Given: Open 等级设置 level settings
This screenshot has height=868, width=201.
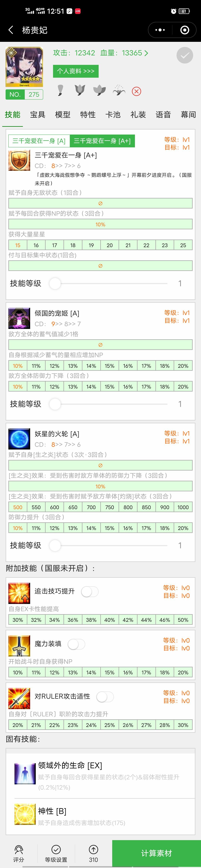Looking at the screenshot, I should tap(56, 854).
